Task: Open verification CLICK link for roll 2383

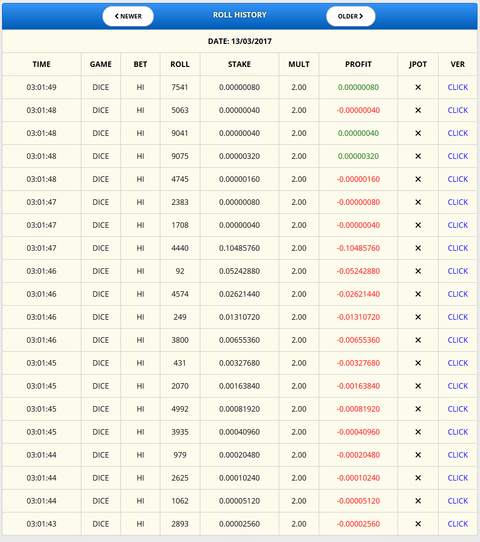Action: (458, 202)
